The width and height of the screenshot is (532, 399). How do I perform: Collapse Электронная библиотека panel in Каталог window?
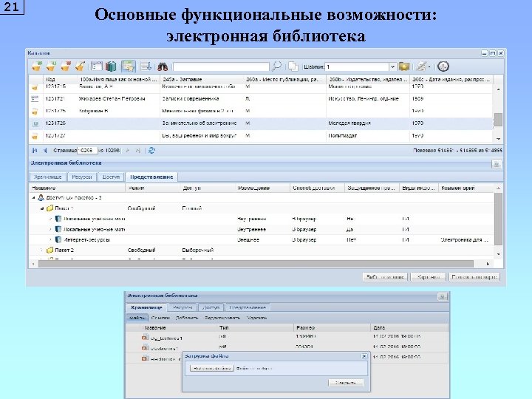point(497,164)
